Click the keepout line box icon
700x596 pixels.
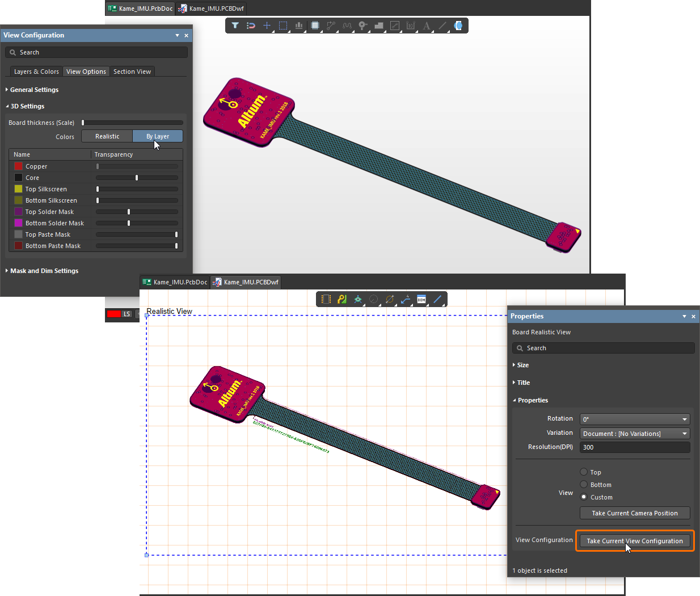point(395,26)
